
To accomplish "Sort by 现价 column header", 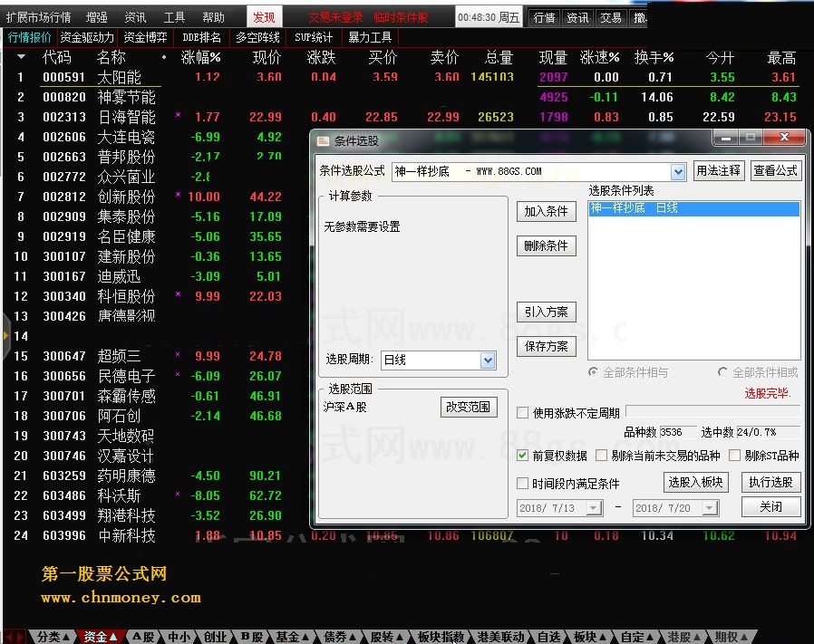I will pyautogui.click(x=266, y=57).
